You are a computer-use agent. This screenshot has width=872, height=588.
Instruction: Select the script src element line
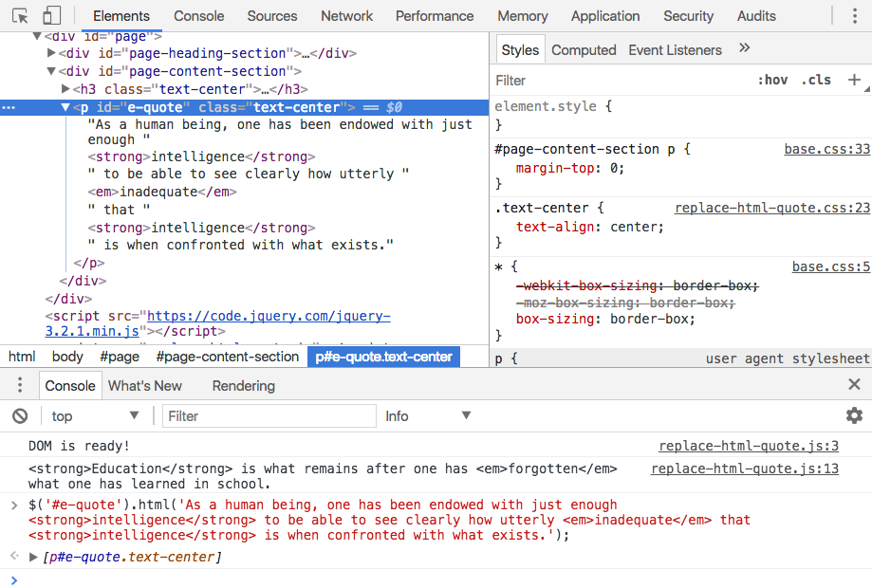pos(217,323)
